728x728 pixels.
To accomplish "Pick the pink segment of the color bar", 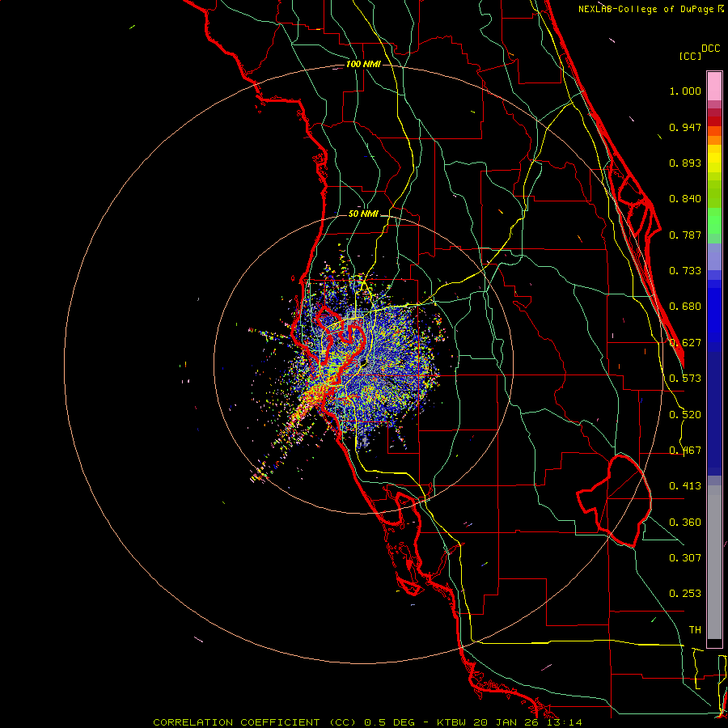I will click(x=714, y=87).
